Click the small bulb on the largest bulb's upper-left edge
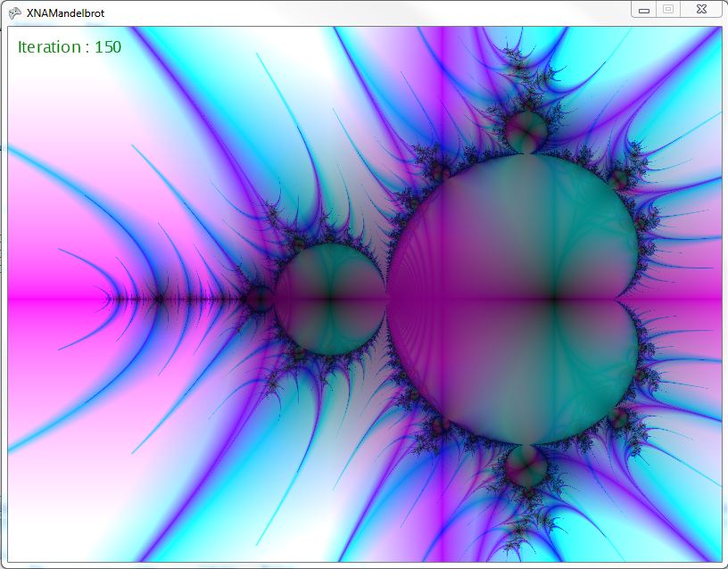The height and width of the screenshot is (569, 728). pyautogui.click(x=438, y=170)
